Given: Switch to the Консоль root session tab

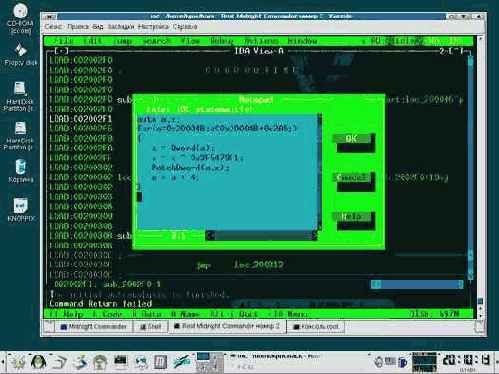Looking at the screenshot, I should click(317, 326).
